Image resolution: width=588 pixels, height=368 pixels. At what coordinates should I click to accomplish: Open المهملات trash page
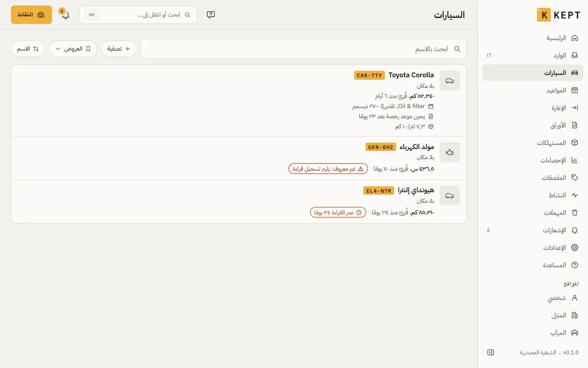coord(533,212)
